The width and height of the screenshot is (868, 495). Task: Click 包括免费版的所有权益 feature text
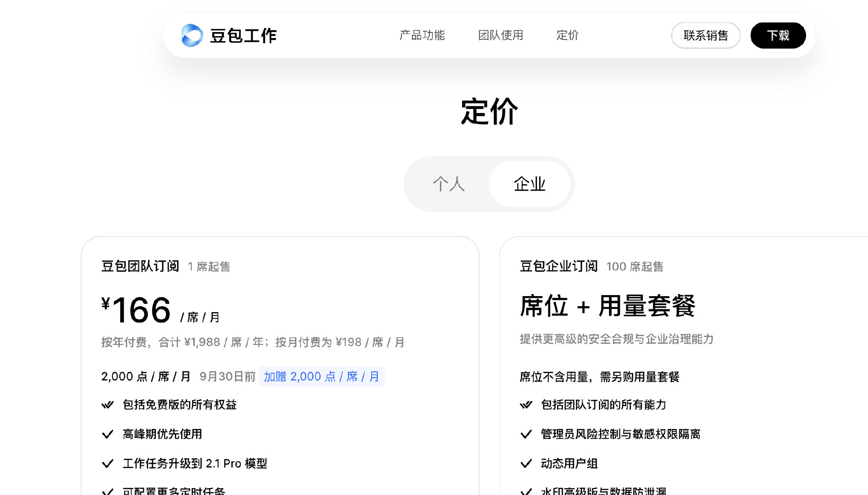point(180,405)
